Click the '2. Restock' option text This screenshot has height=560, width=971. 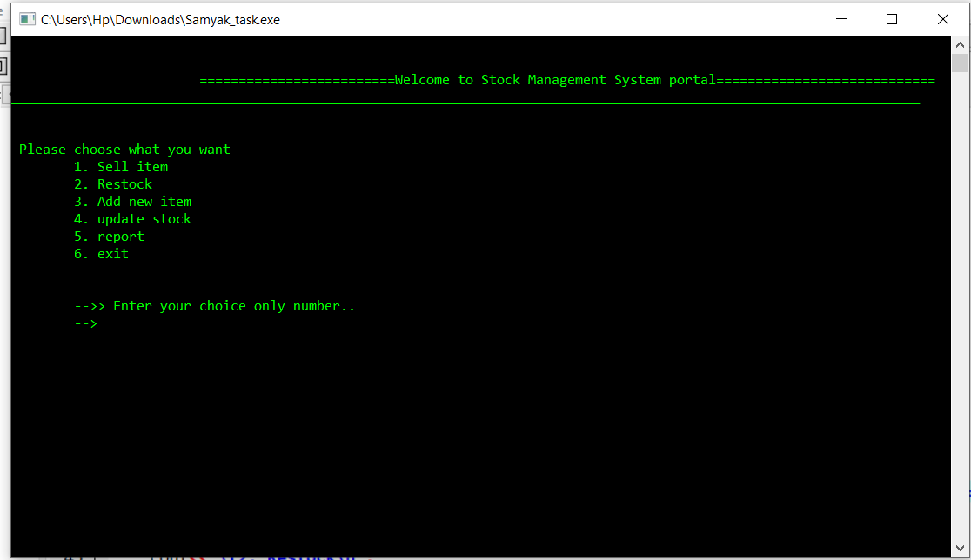pos(113,184)
